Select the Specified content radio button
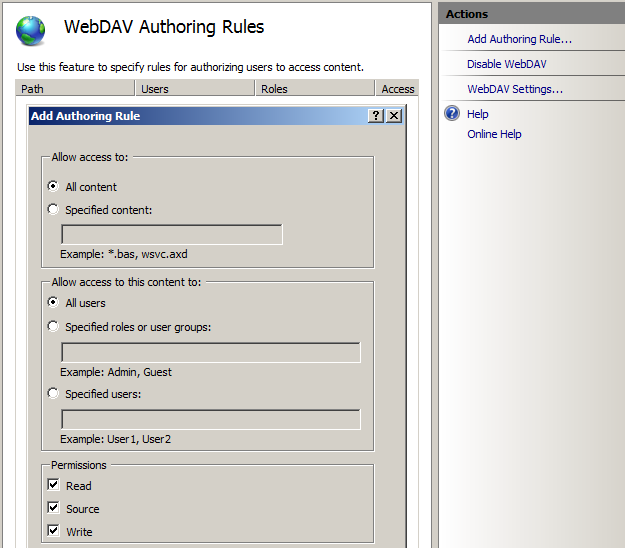 pos(53,209)
